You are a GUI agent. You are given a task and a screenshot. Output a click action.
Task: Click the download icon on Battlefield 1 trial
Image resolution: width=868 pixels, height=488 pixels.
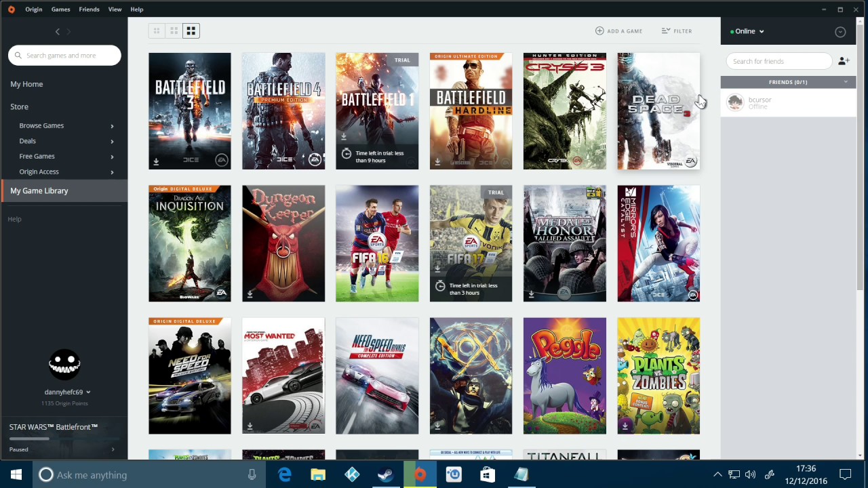pos(344,136)
